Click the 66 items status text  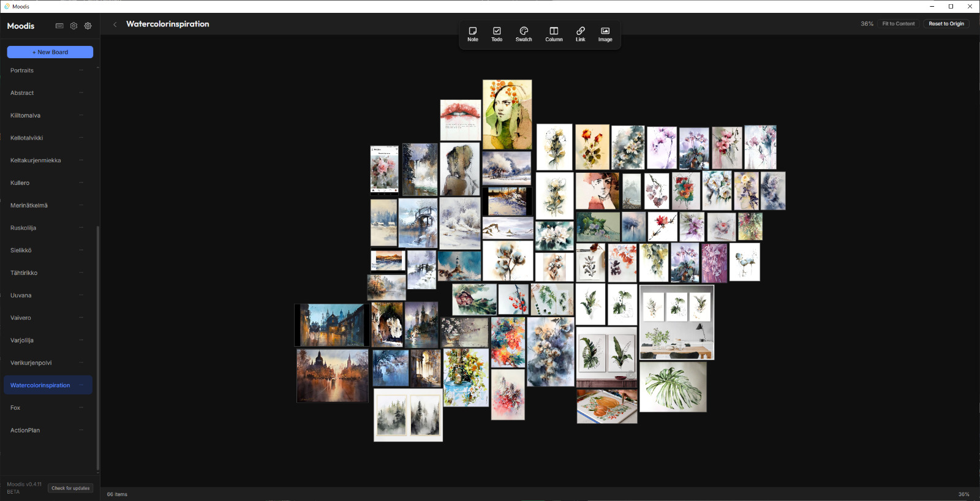[117, 494]
